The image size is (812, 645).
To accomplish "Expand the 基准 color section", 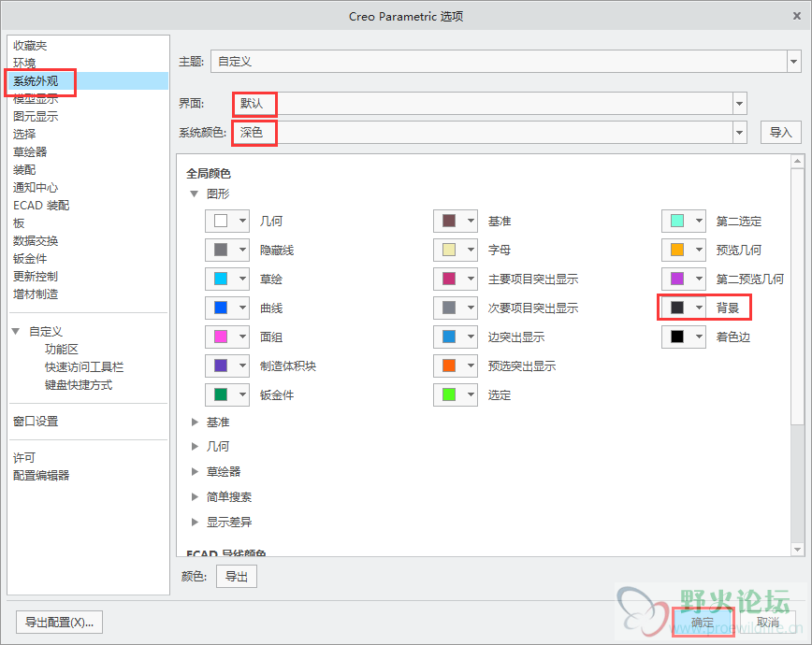I will (195, 423).
